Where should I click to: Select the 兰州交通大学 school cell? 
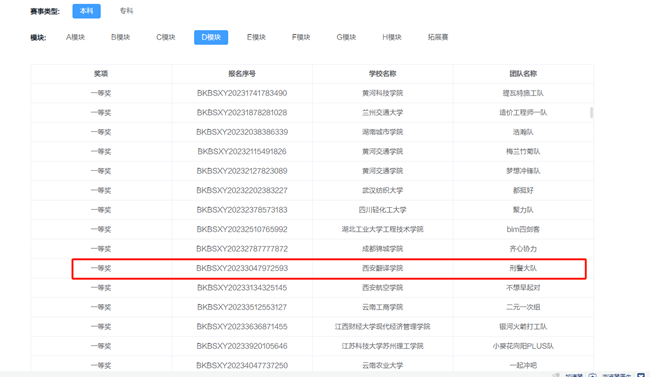coord(382,112)
